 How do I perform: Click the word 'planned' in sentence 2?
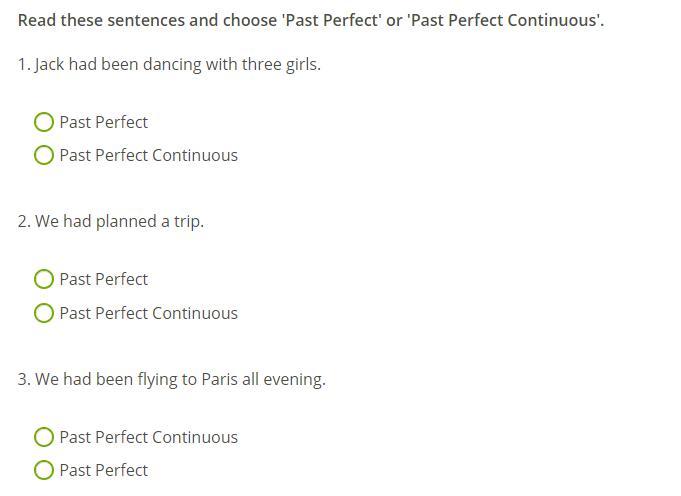click(x=125, y=221)
